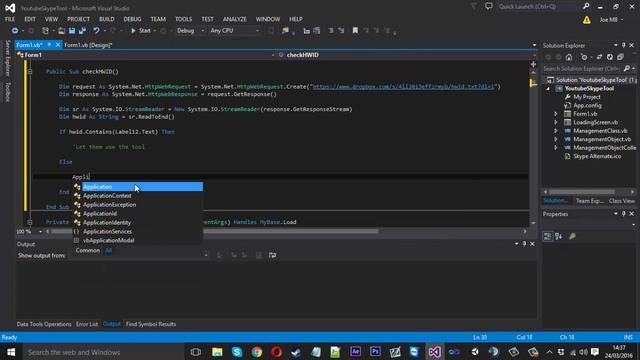Screen dimensions: 640x360
Task: Select Skype Alternate.ico file
Action: [x=597, y=156]
